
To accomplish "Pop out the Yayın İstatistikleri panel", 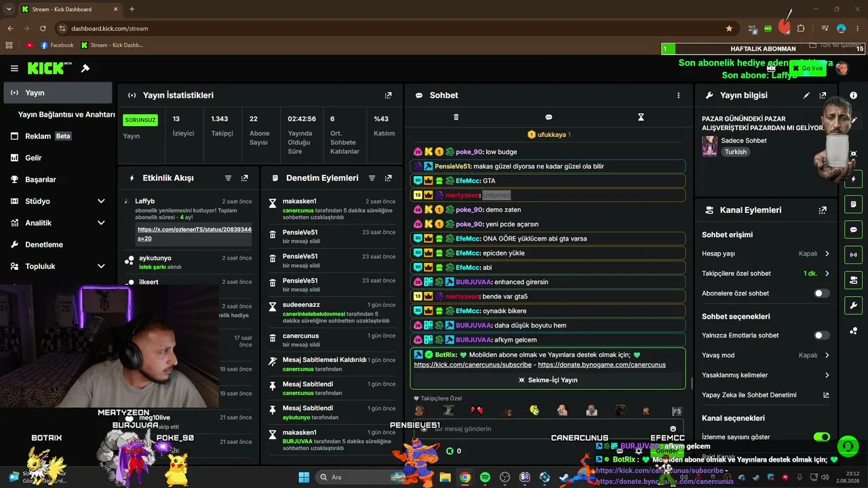I will 388,96.
